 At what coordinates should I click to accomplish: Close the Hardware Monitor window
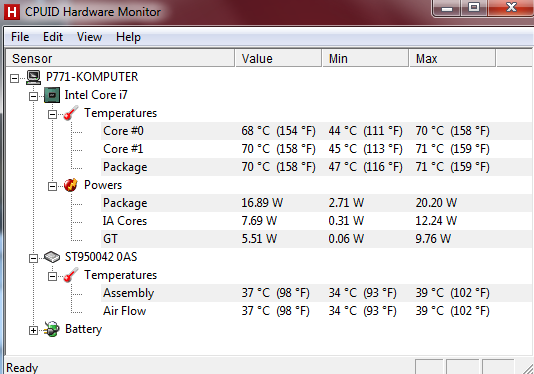point(511,8)
